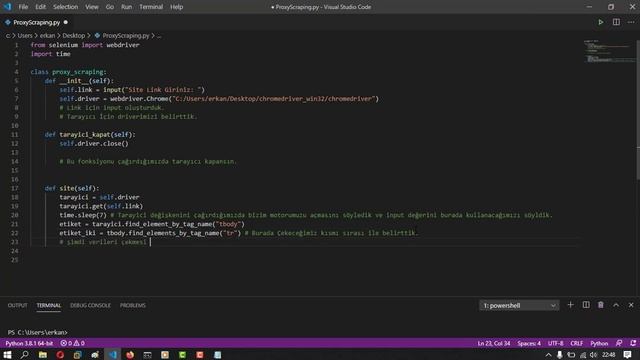Click the "tarayici.get(self.link)" line
The image size is (640, 360).
tap(101, 206)
